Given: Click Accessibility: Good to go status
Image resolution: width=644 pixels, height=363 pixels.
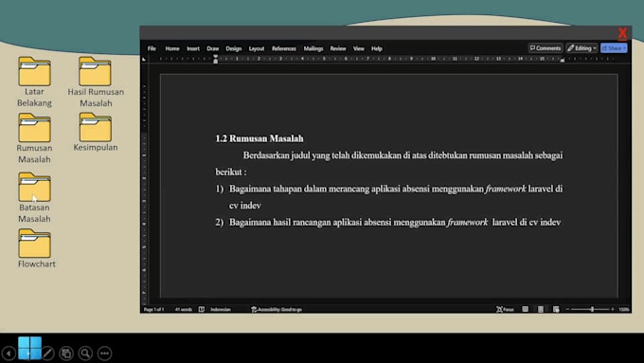Looking at the screenshot, I should [277, 309].
